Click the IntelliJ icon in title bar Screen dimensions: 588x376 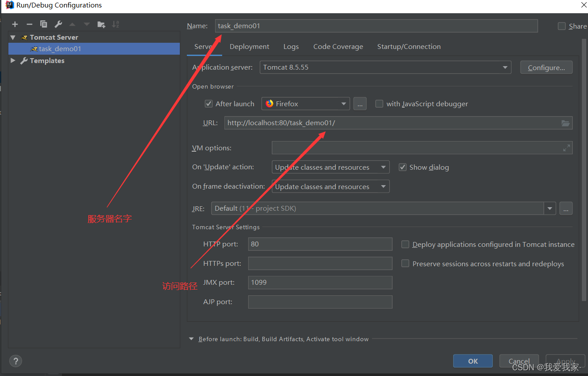tap(10, 5)
